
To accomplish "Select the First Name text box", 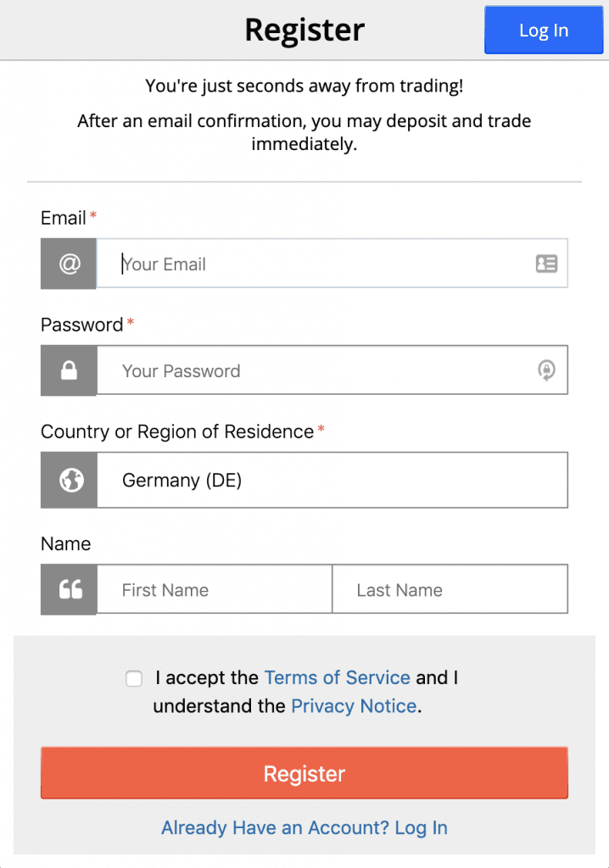I will (215, 590).
